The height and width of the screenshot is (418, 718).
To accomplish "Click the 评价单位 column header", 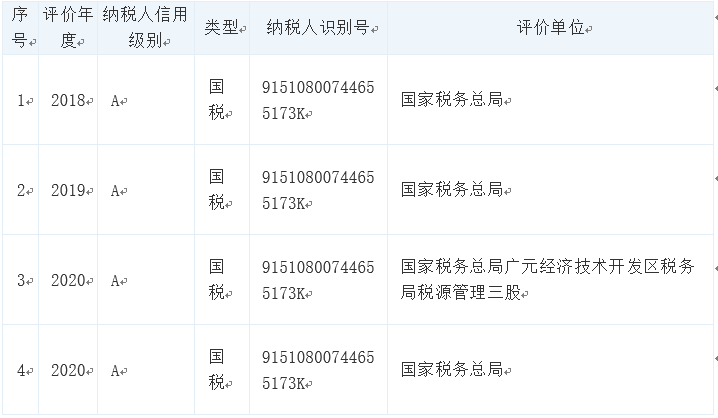I will click(x=551, y=27).
